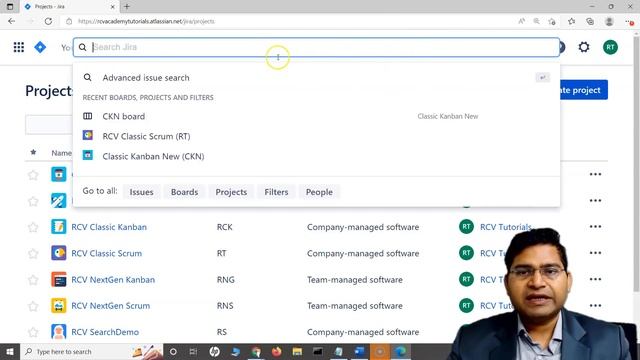Go to all Projects
This screenshot has height=360, width=640.
tap(231, 192)
